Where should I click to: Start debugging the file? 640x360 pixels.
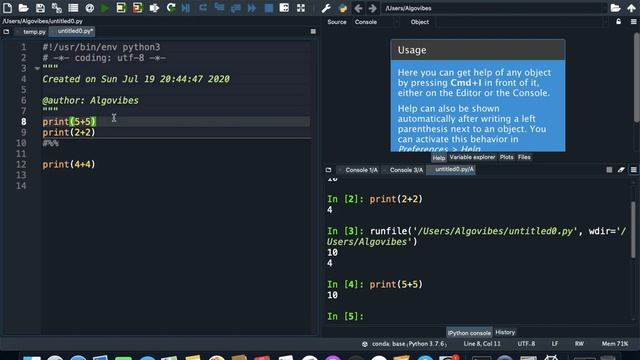click(x=186, y=8)
